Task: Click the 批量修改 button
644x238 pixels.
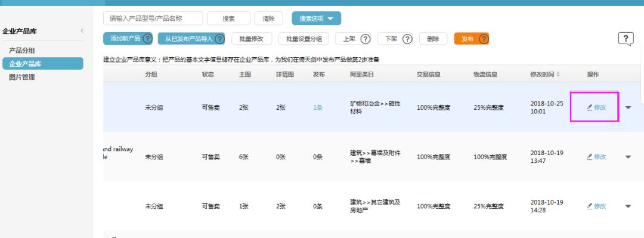Action: coord(252,39)
